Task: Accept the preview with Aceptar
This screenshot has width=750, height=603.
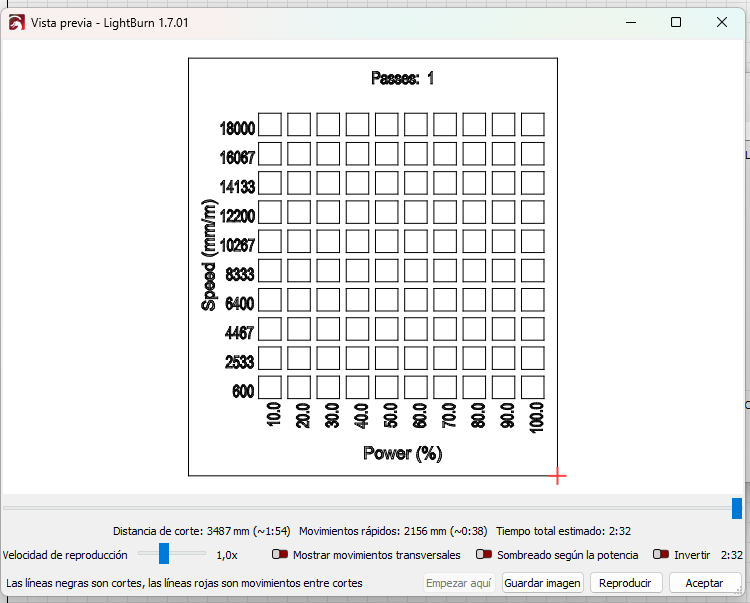Action: 704,583
